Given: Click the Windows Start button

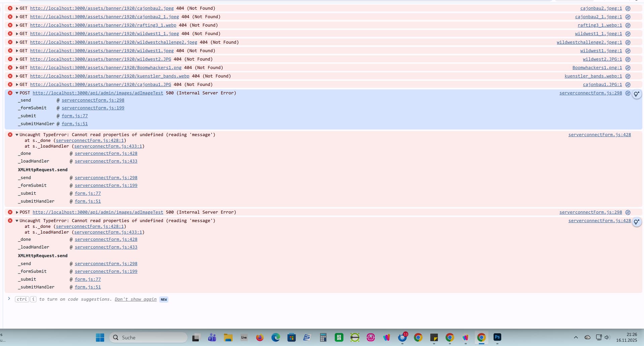Looking at the screenshot, I should point(100,338).
